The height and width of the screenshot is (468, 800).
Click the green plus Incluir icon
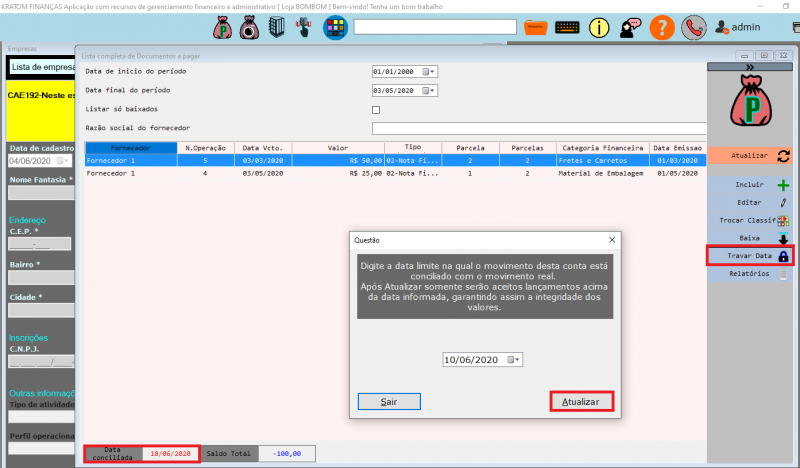783,185
